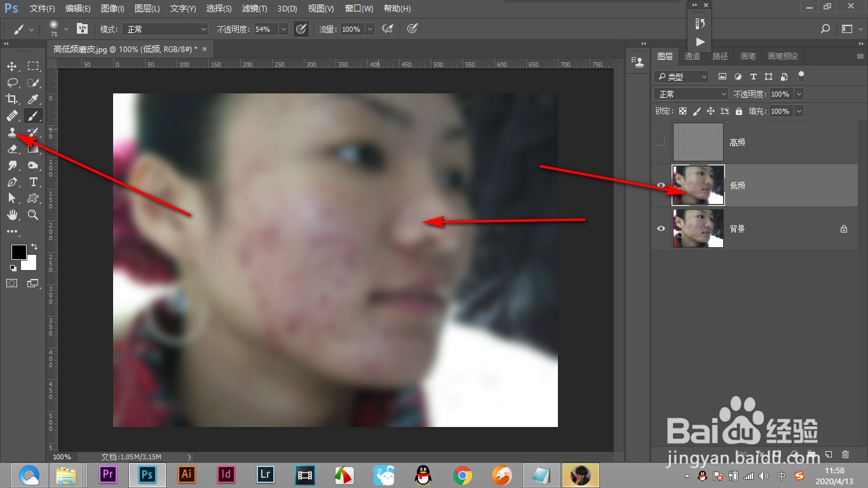The width and height of the screenshot is (868, 488).
Task: Open the Photoshop app on the taskbar
Action: pyautogui.click(x=147, y=474)
